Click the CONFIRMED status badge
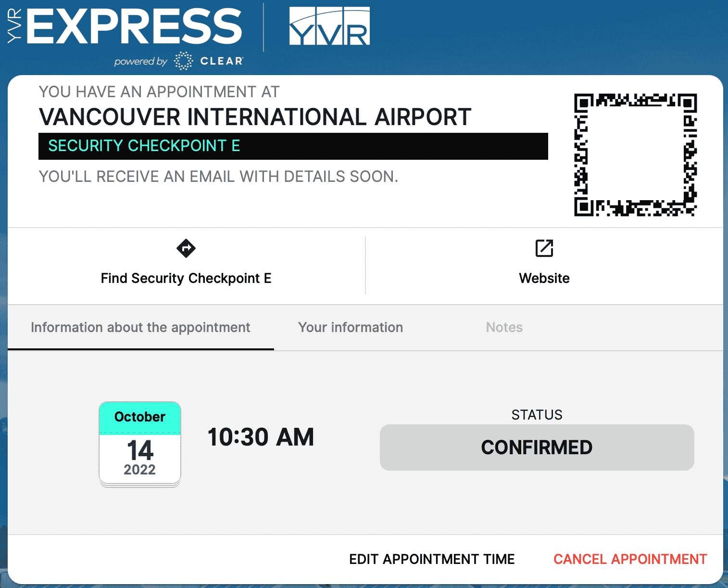Viewport: 728px width, 588px height. click(537, 447)
